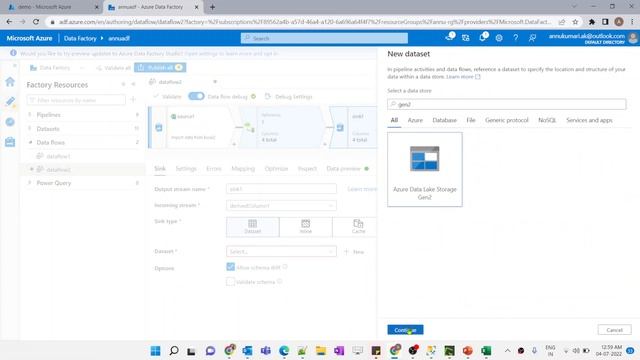Toggle the Allow schema drift checkbox
This screenshot has height=360, width=640.
pos(231,267)
